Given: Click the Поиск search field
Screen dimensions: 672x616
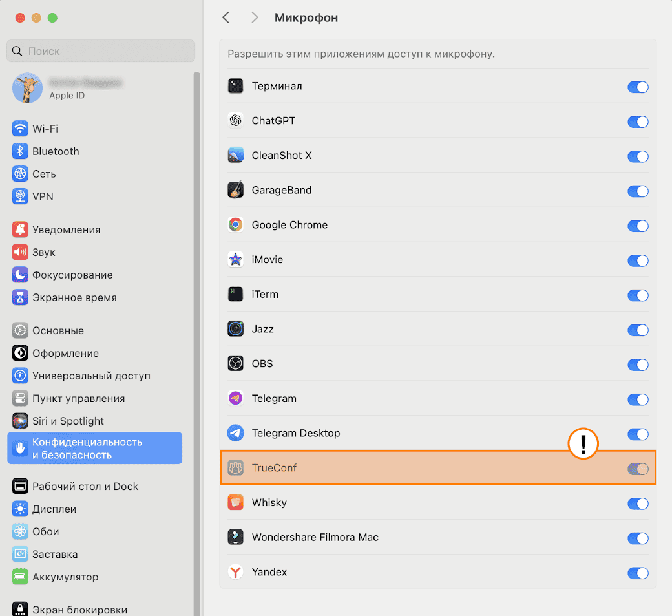Looking at the screenshot, I should 101,51.
